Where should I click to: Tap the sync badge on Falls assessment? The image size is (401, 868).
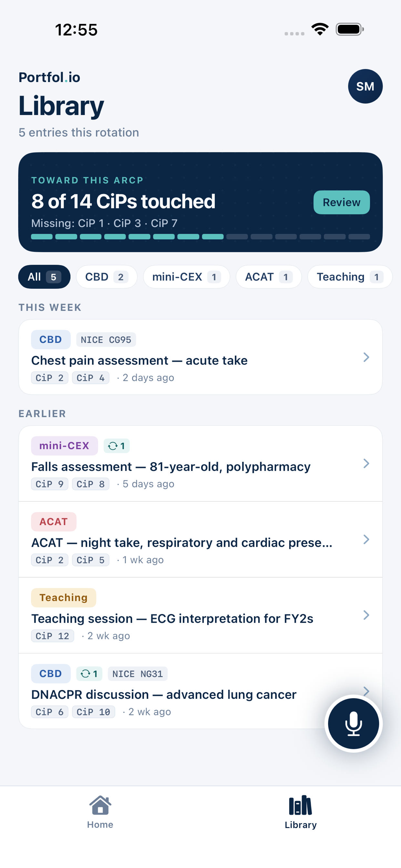[x=116, y=446]
